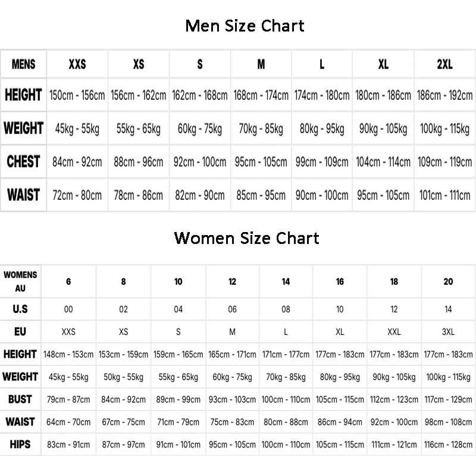This screenshot has height=476, width=476.
Task: Select the WOMENS AU header cell
Action: click(x=20, y=282)
